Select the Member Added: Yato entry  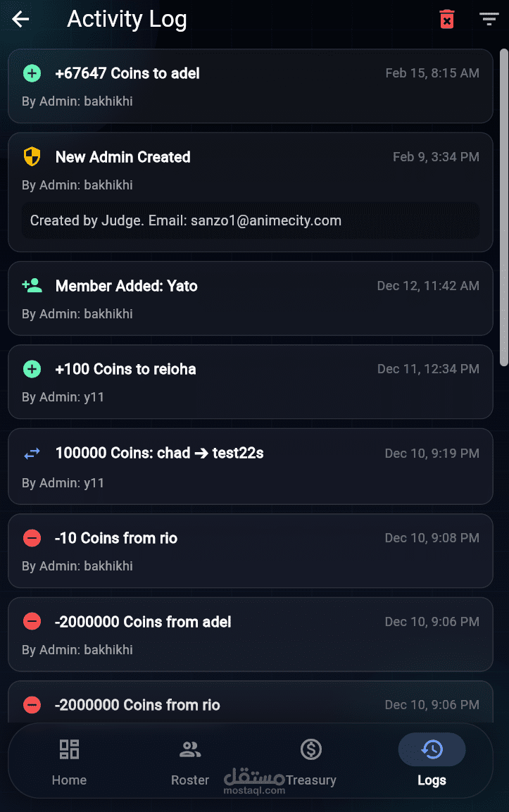click(250, 298)
